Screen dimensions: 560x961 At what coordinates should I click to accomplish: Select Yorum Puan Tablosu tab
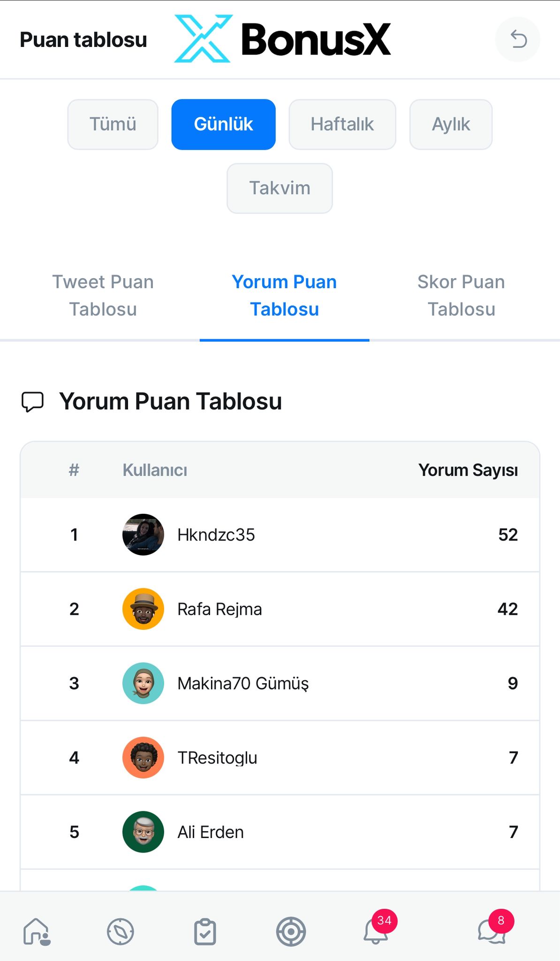pos(284,296)
